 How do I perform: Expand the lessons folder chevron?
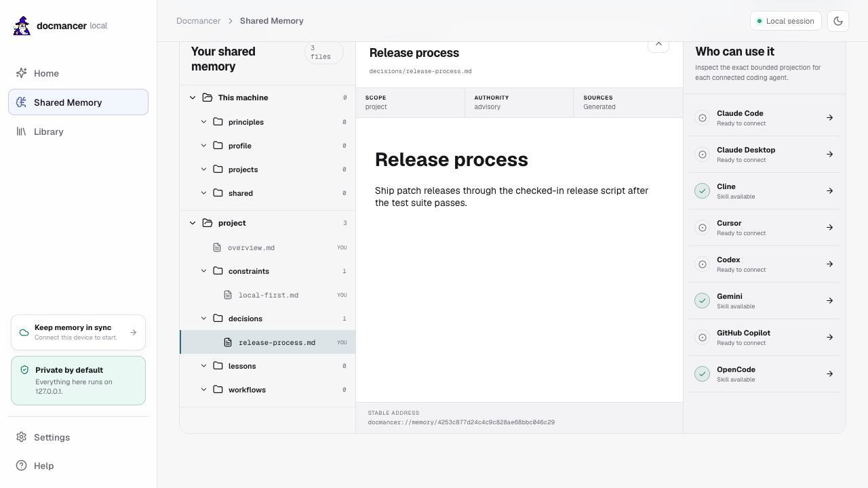click(203, 366)
